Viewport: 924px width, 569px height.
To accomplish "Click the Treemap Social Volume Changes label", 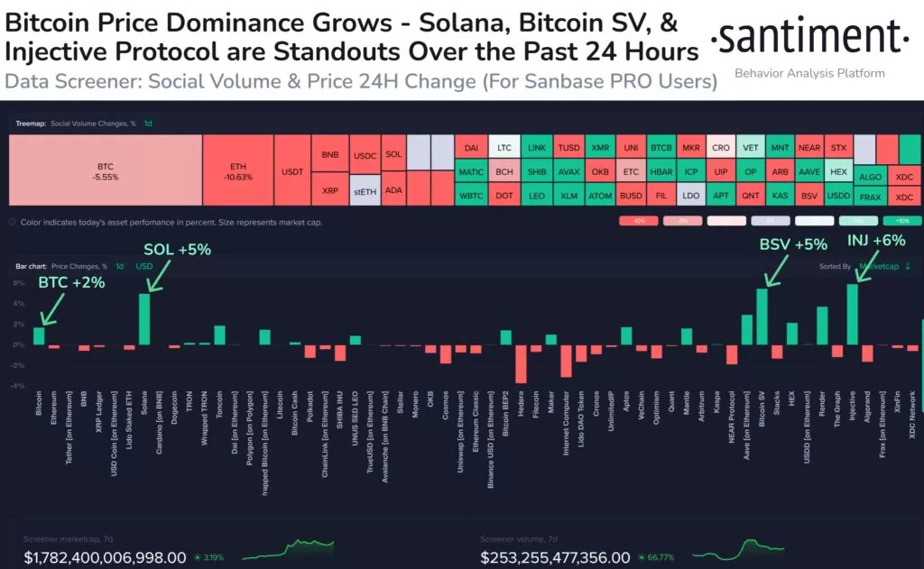I will coord(93,124).
